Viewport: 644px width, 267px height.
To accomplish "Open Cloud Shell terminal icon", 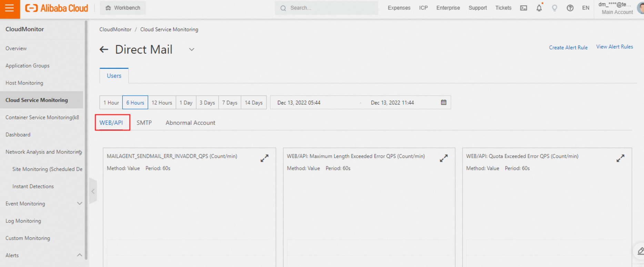I will pos(523,8).
